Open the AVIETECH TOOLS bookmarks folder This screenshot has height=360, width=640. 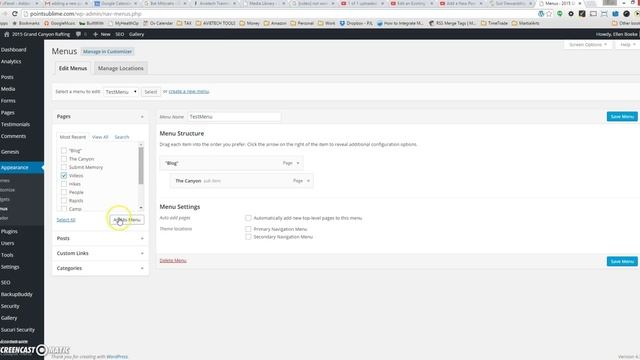click(216, 23)
